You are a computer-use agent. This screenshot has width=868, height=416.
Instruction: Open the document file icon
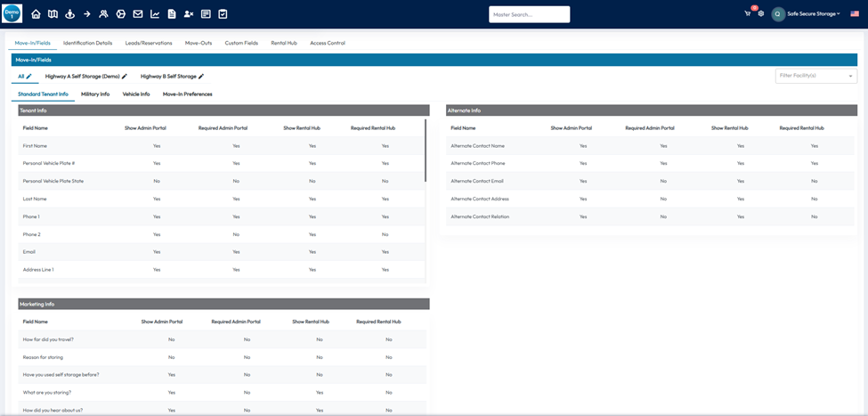[x=171, y=14]
